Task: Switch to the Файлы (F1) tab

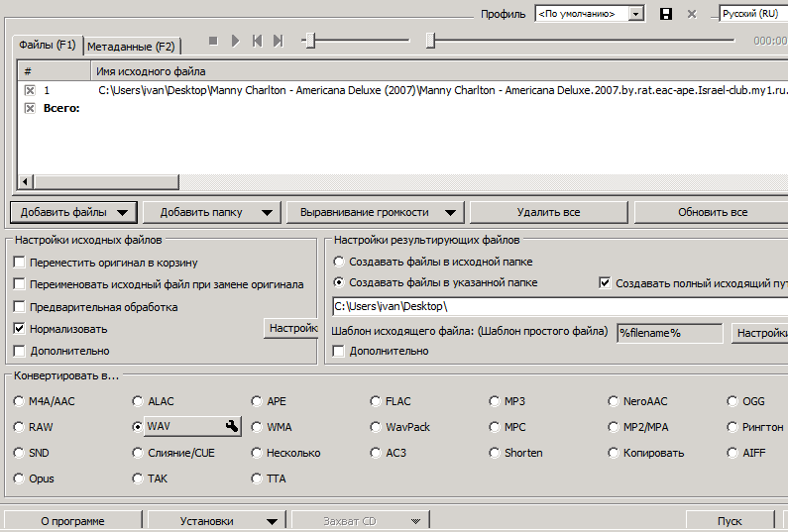Action: (x=48, y=46)
